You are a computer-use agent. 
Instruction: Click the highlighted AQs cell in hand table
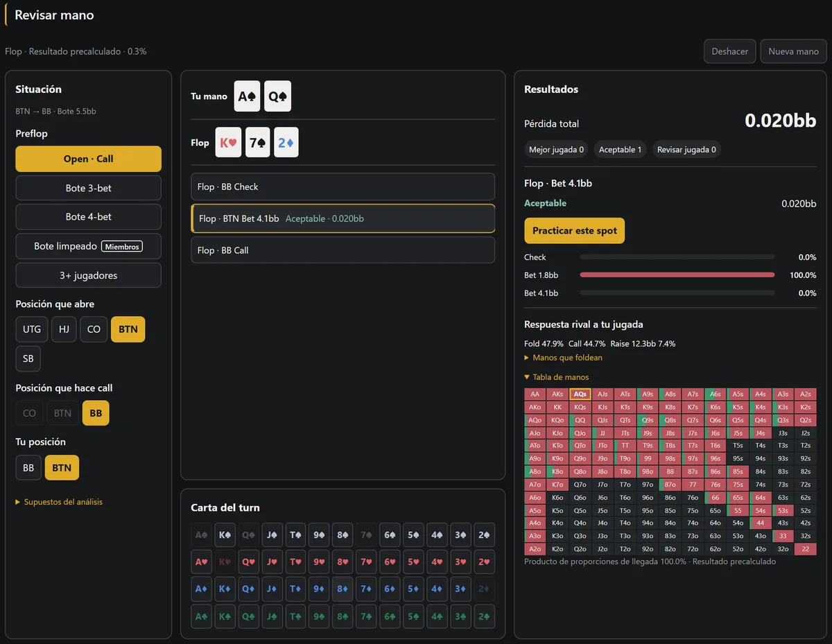(580, 394)
